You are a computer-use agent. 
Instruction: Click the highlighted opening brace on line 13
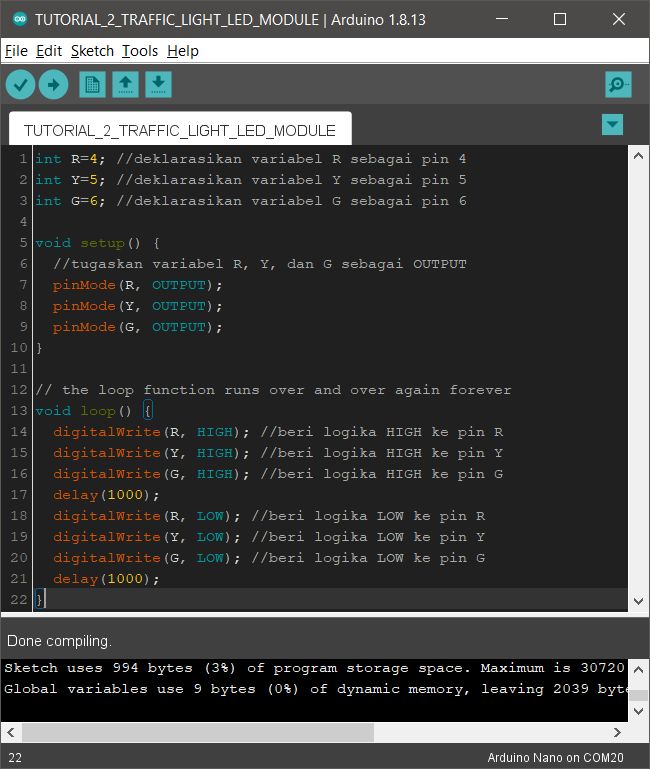148,410
